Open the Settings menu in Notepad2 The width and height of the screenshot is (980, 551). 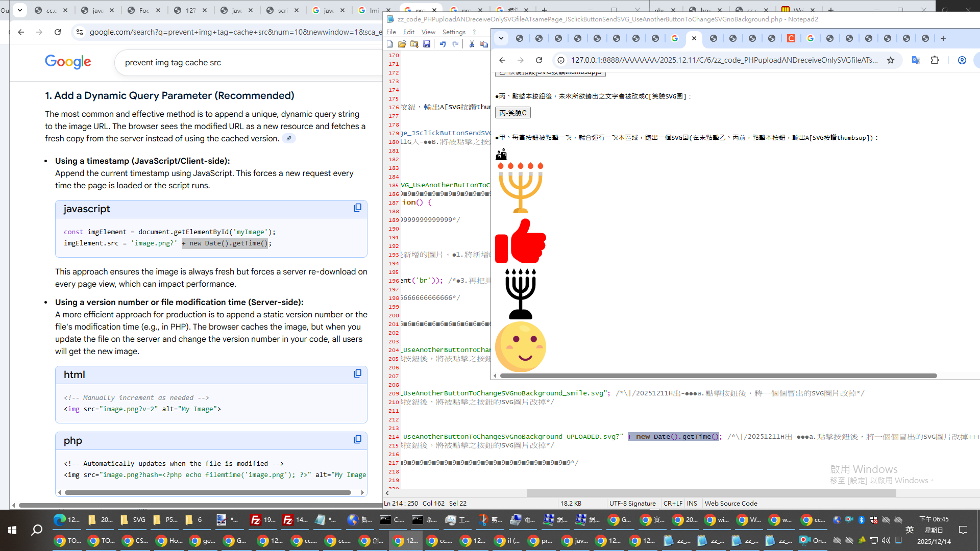click(453, 32)
